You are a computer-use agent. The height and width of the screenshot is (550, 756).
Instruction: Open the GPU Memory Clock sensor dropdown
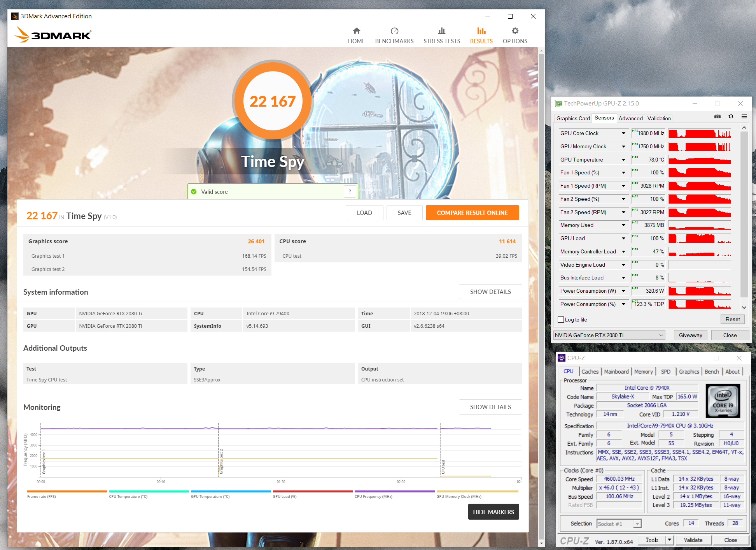coord(623,146)
